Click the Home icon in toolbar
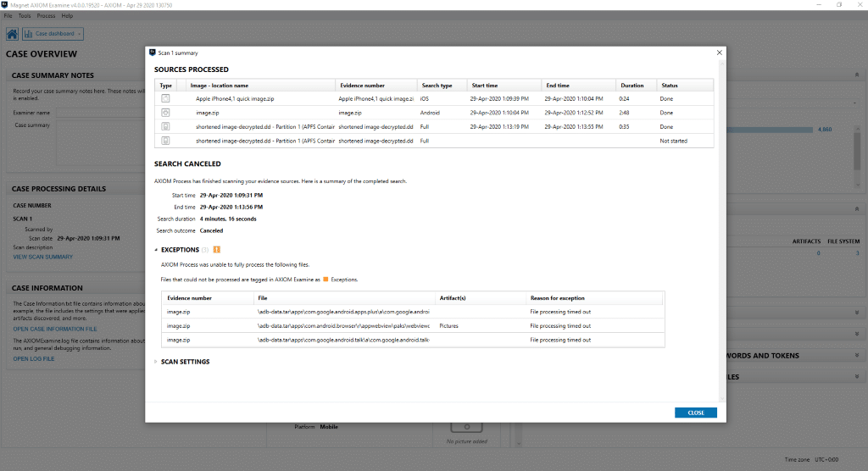868x471 pixels. [12, 34]
